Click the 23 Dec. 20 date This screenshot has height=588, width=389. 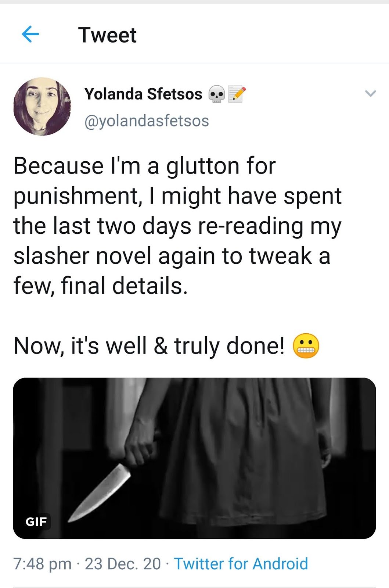[x=123, y=564]
